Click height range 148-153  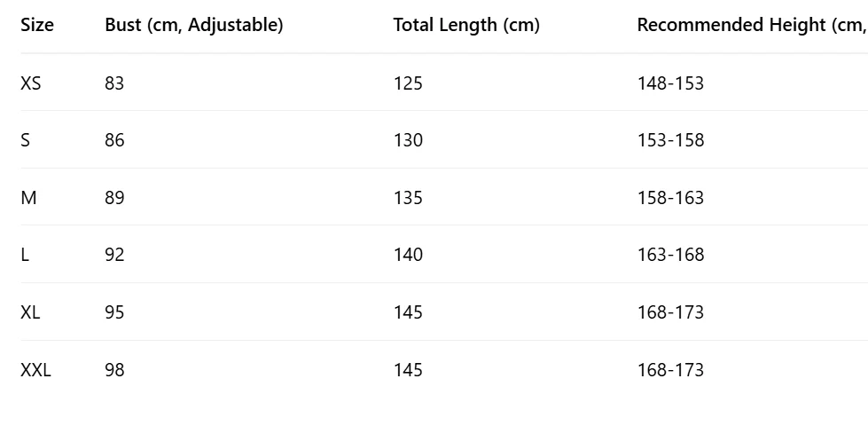[x=670, y=83]
